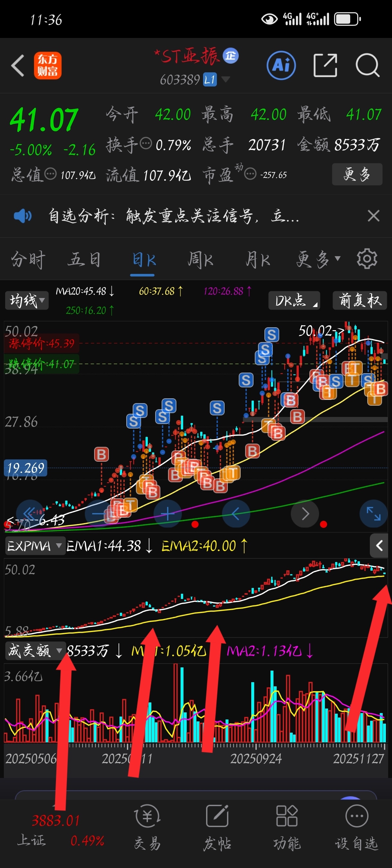Expand chart to fullscreen icon
The height and width of the screenshot is (868, 392).
point(373,513)
